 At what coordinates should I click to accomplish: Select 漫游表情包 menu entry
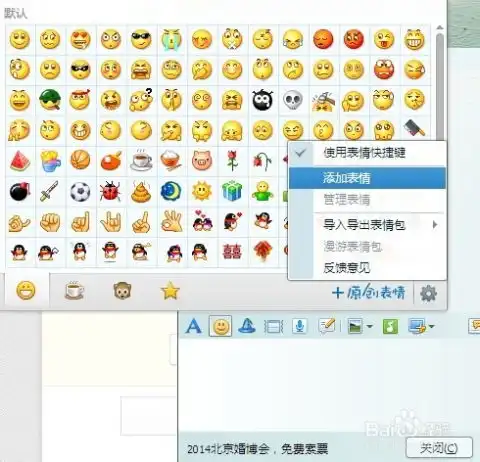pyautogui.click(x=367, y=247)
